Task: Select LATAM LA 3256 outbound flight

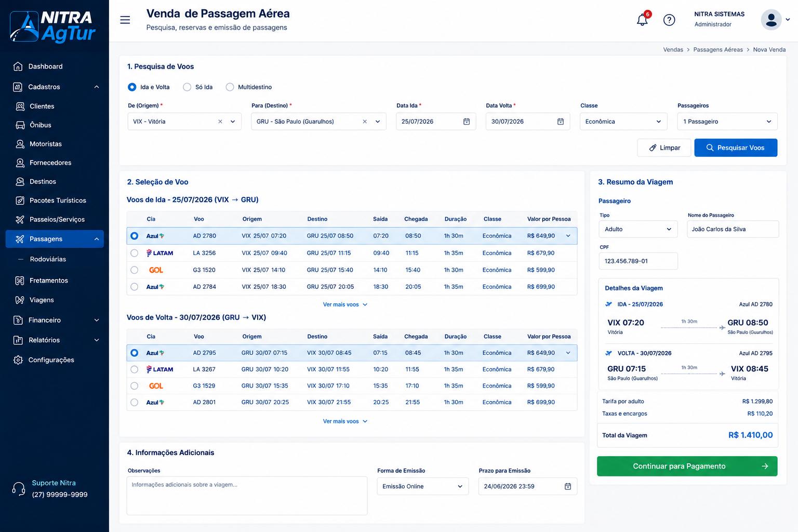Action: 134,253
